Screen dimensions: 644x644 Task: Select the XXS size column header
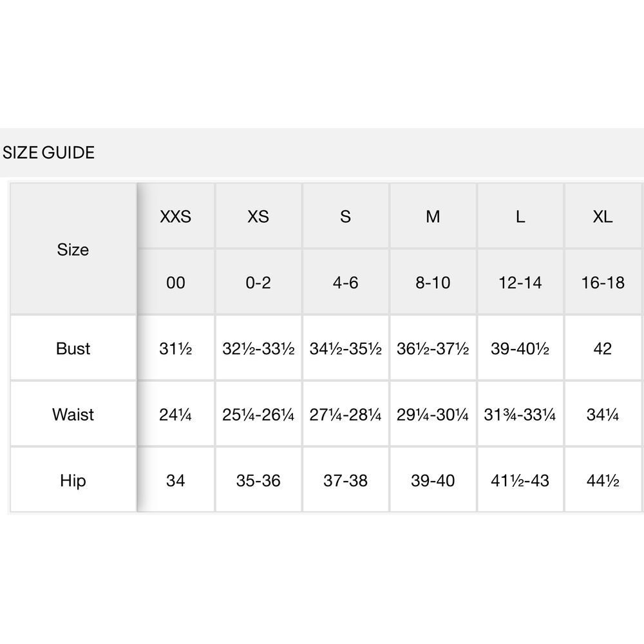coord(175,216)
